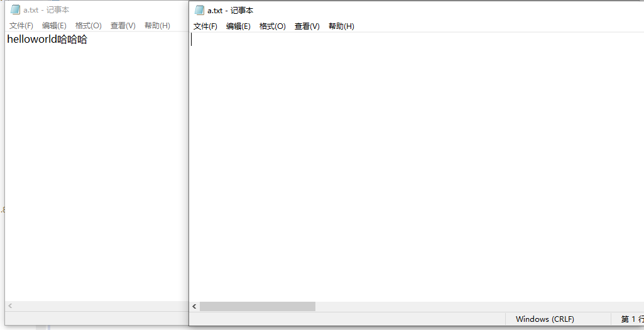The width and height of the screenshot is (644, 330).
Task: Open the 格式(O) menu in front Notepad window
Action: point(272,26)
